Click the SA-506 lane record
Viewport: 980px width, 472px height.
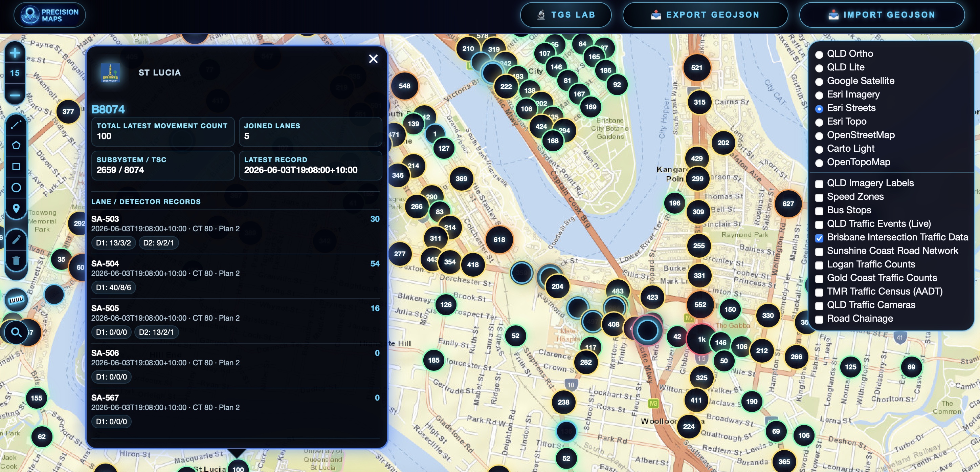[x=236, y=365]
